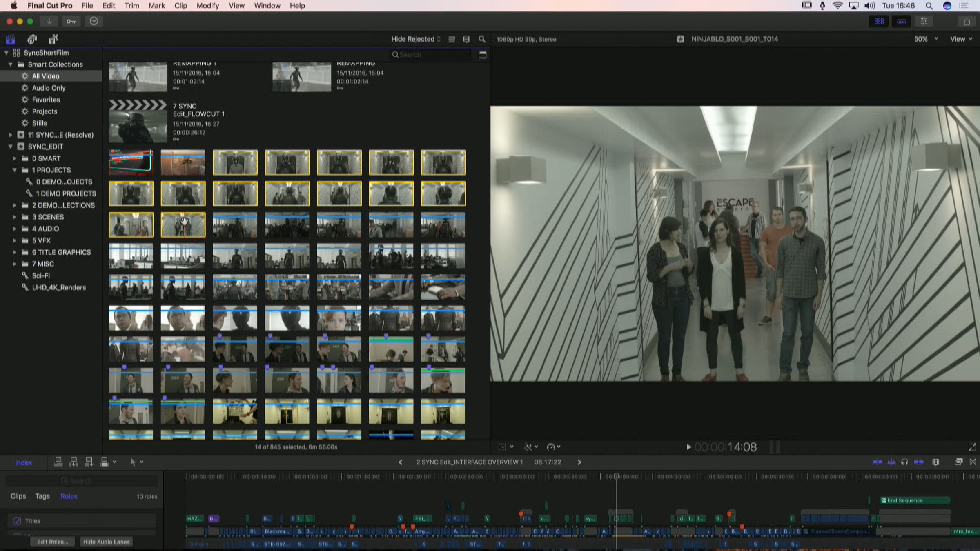Image resolution: width=980 pixels, height=551 pixels.
Task: Click the Hide Audio Lanes button
Action: pos(106,542)
